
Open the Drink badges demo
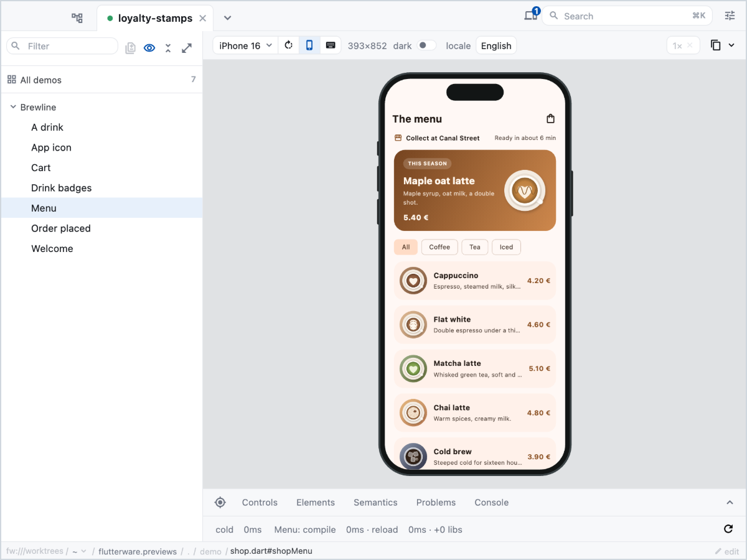coord(101,188)
